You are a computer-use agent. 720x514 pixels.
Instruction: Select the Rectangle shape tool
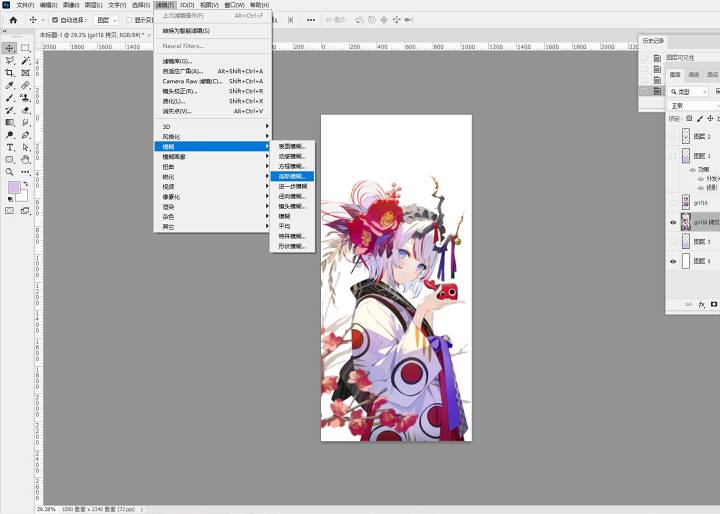pyautogui.click(x=9, y=160)
